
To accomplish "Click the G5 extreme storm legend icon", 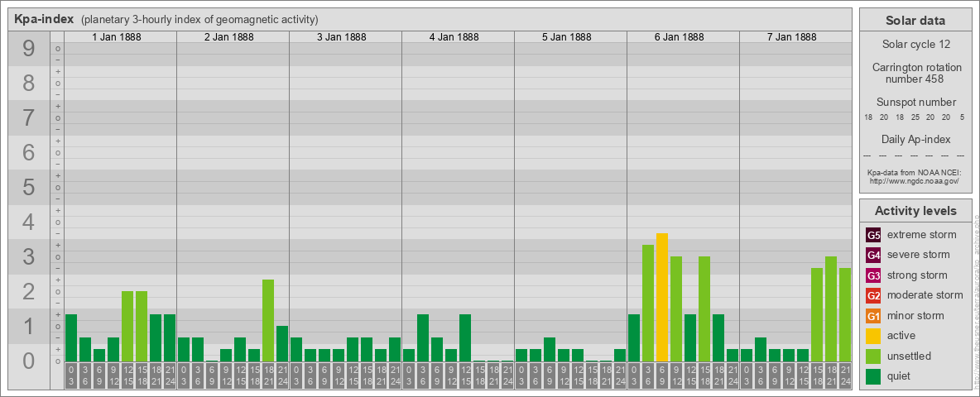I will tap(873, 235).
